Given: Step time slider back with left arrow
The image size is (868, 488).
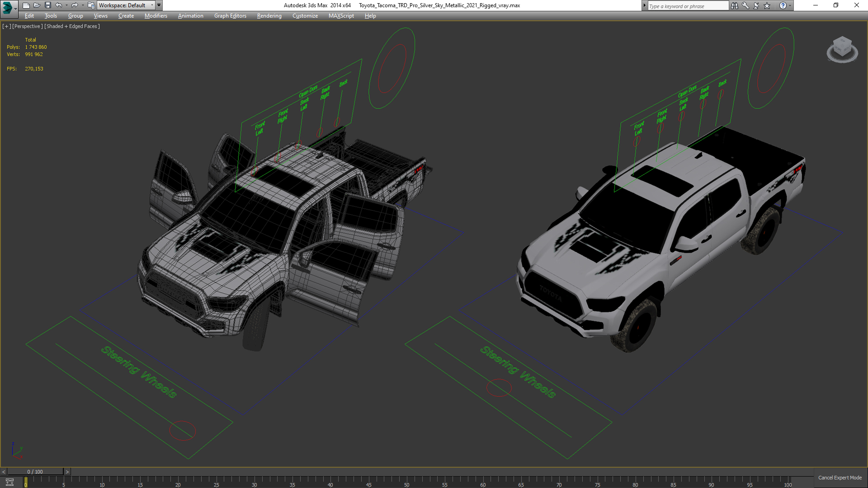Looking at the screenshot, I should point(4,472).
